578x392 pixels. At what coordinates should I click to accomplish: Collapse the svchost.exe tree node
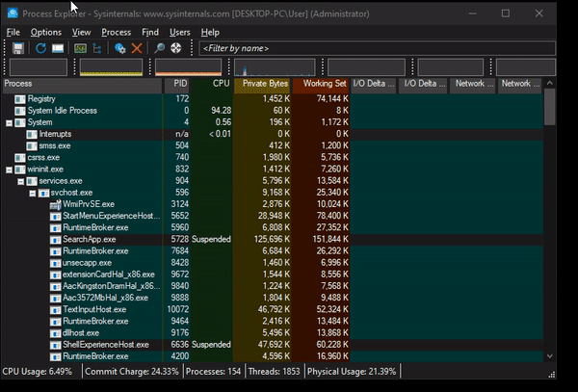pos(33,194)
